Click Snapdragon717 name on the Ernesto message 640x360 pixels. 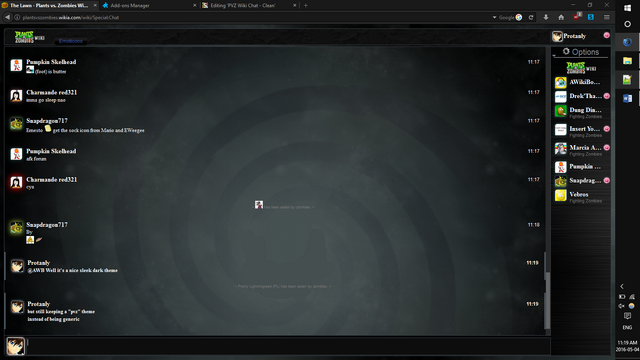[x=47, y=121]
